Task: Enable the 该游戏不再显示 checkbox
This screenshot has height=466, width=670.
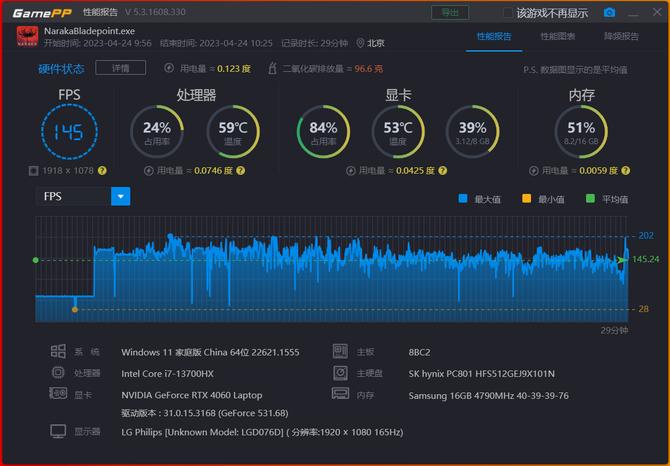Action: (x=507, y=13)
